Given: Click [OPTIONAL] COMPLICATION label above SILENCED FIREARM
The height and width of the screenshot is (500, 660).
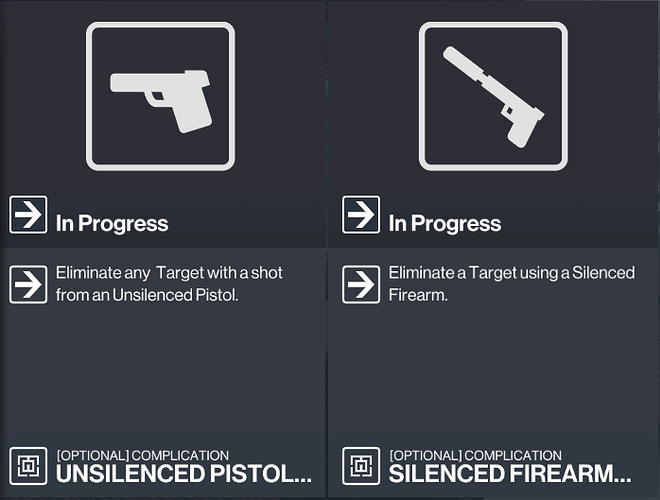Looking at the screenshot, I should click(475, 455).
